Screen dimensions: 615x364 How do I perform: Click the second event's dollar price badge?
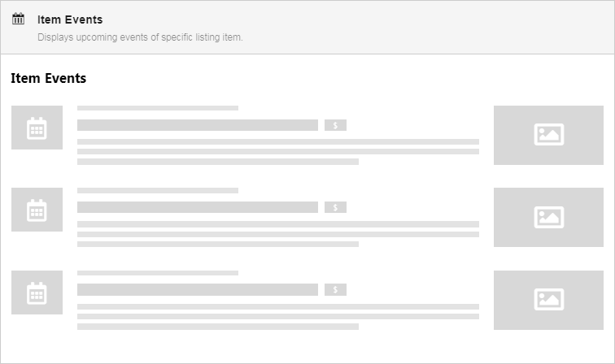[x=335, y=207]
